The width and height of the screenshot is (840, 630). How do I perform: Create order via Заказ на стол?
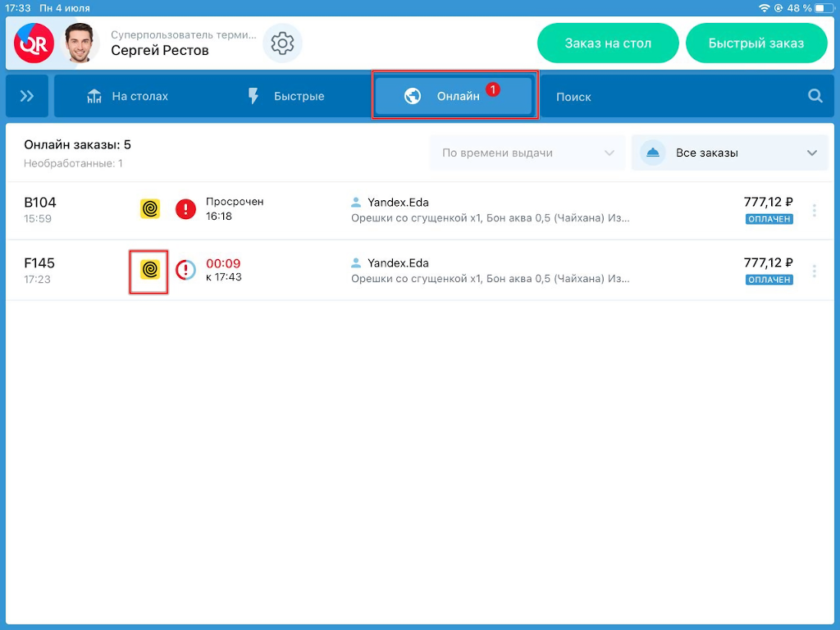(608, 43)
